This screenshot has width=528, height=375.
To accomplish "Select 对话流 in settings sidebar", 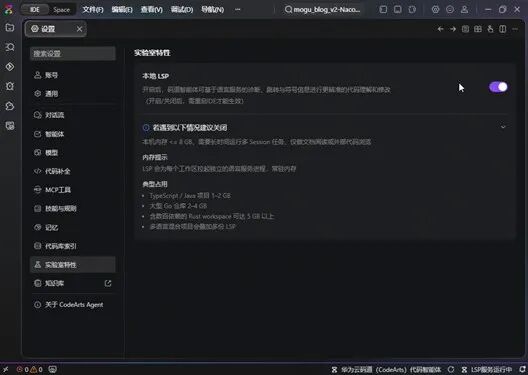I will pyautogui.click(x=73, y=115).
